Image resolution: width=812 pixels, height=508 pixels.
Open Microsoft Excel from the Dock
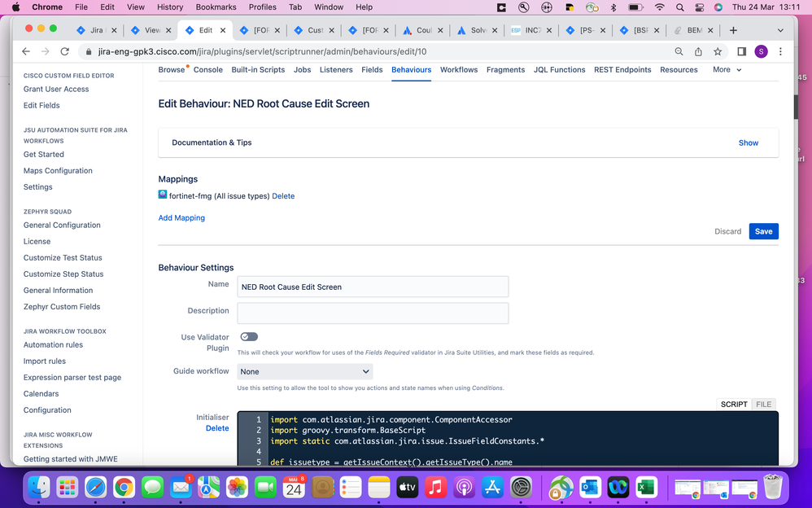[x=646, y=488]
